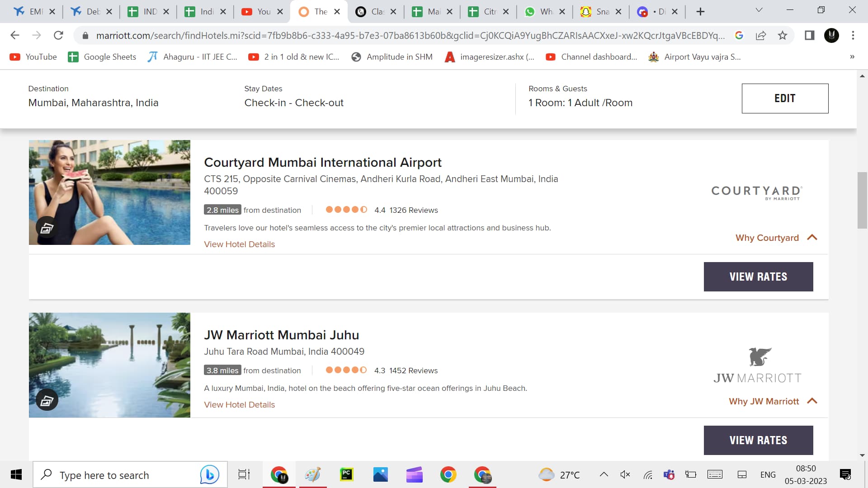This screenshot has height=488, width=868.
Task: Click the browser address bar URL
Action: click(410, 35)
